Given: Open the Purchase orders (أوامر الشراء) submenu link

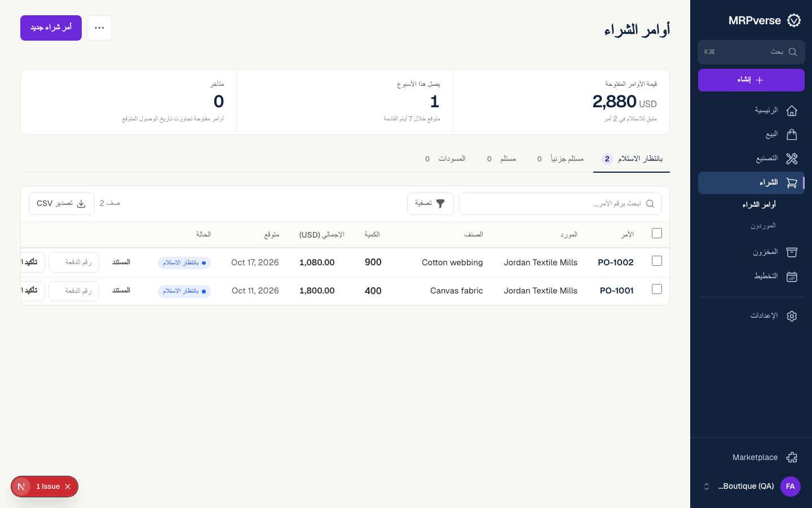Looking at the screenshot, I should [759, 205].
